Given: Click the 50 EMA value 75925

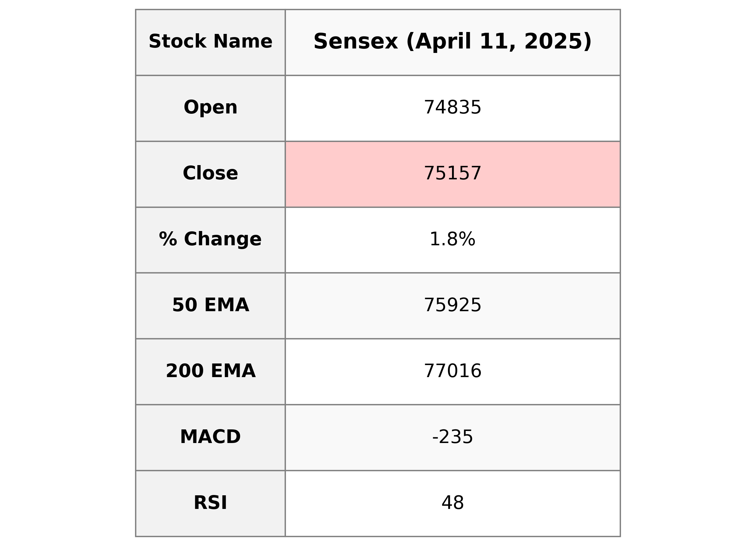Looking at the screenshot, I should pyautogui.click(x=452, y=305).
